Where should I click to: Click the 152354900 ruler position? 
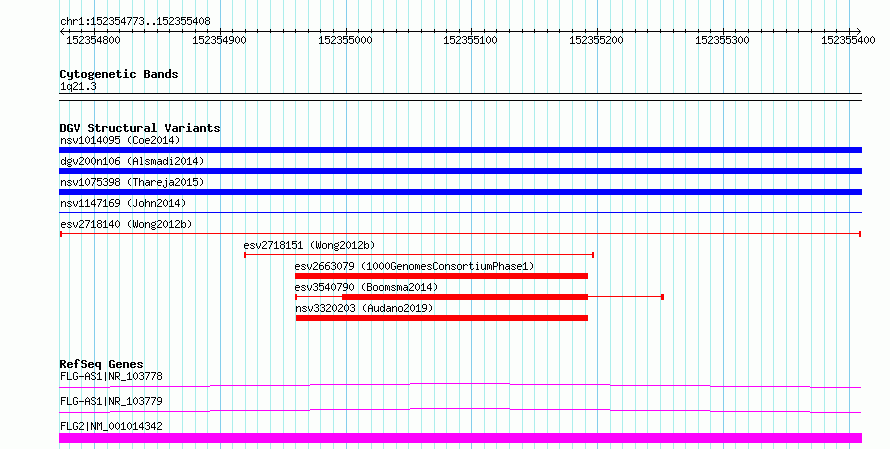219,40
